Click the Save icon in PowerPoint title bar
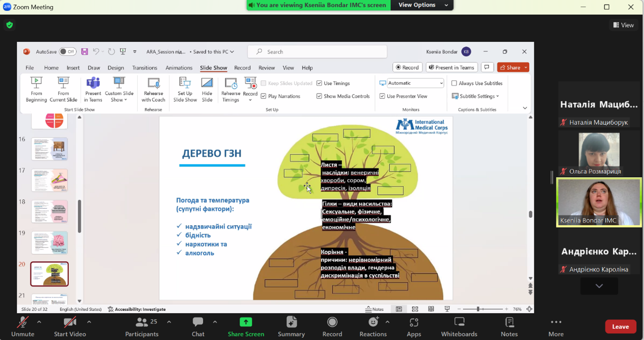This screenshot has height=340, width=644. 85,52
